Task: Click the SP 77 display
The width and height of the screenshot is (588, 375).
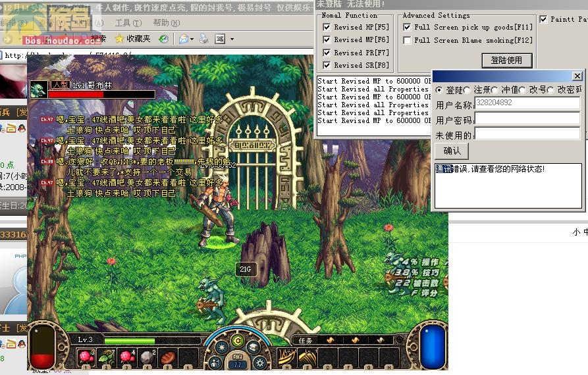Action: click(x=238, y=361)
